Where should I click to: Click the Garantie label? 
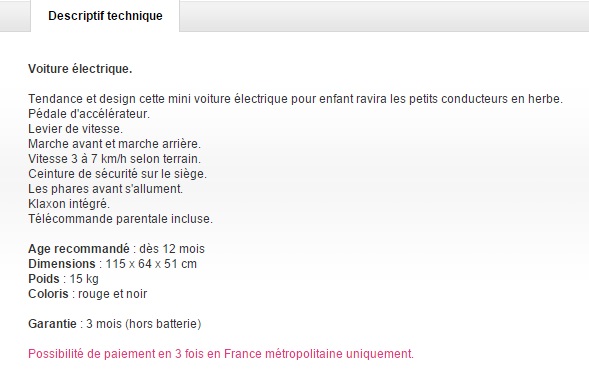pyautogui.click(x=52, y=324)
